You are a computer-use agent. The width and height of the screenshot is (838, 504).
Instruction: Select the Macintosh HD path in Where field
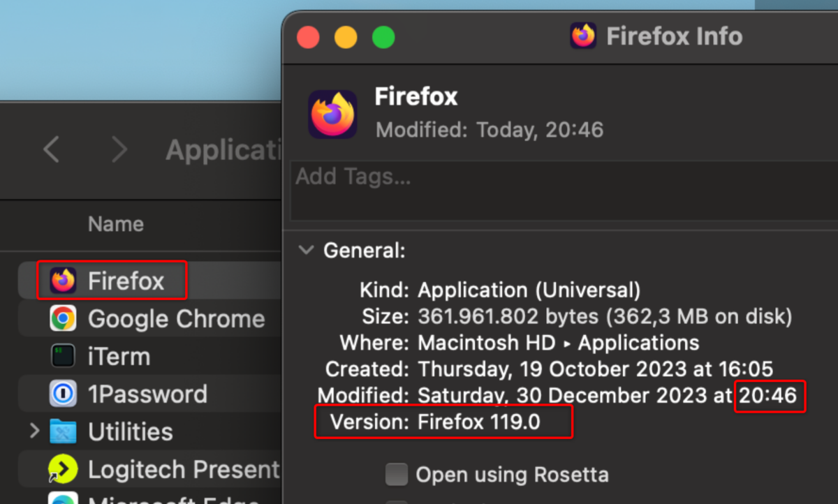point(487,343)
